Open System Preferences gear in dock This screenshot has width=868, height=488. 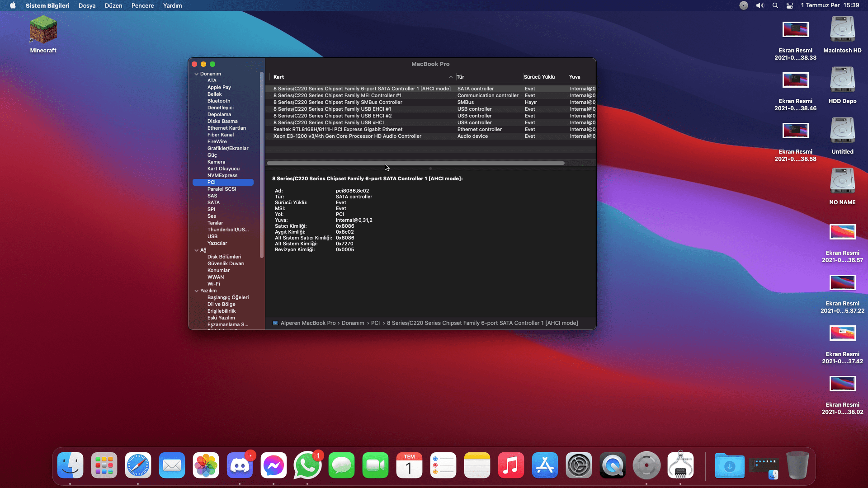pos(579,465)
